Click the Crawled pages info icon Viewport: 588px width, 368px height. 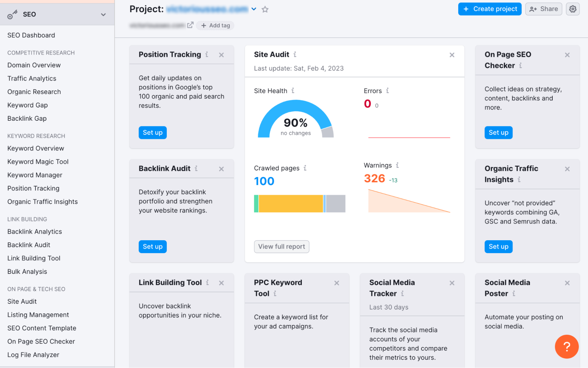pyautogui.click(x=305, y=168)
